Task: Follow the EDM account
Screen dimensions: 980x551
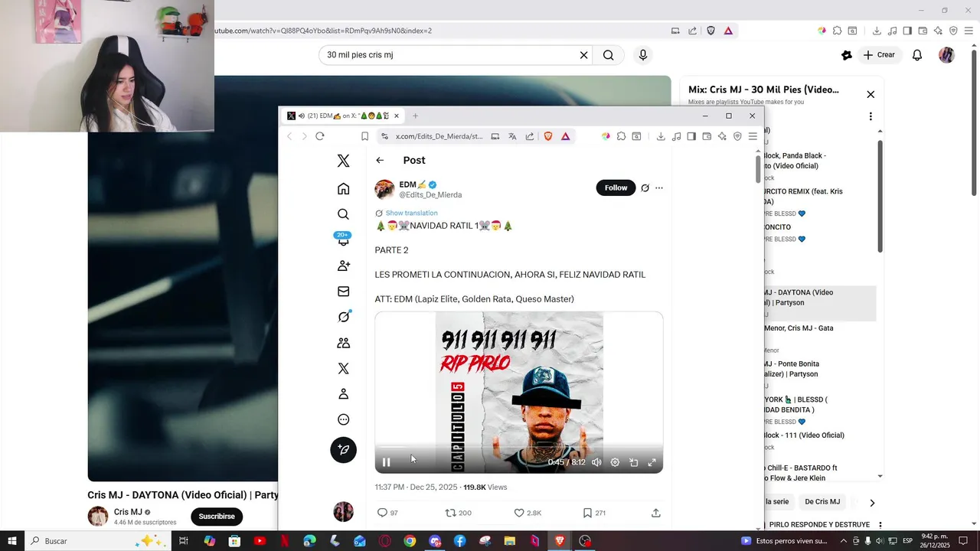Action: tap(616, 187)
